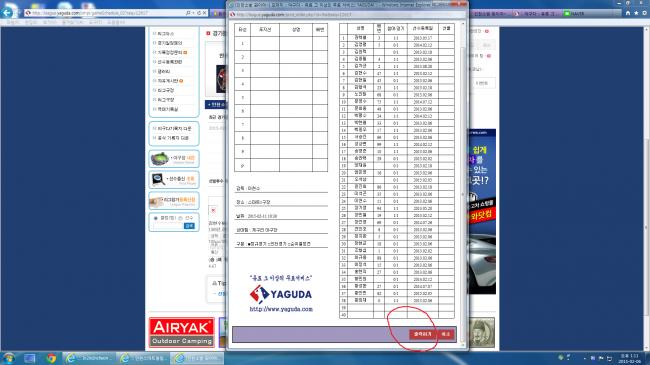
Task: Launch Chrome from the taskbar
Action: [51, 358]
